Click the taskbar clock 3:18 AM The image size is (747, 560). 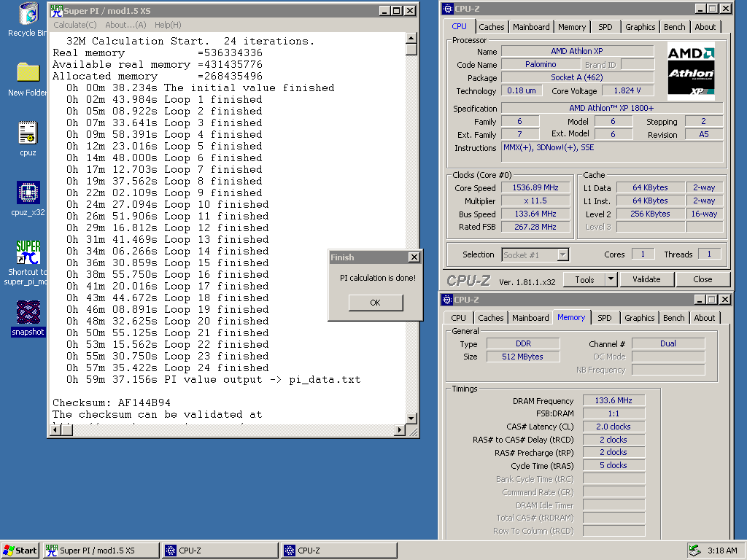(x=722, y=551)
